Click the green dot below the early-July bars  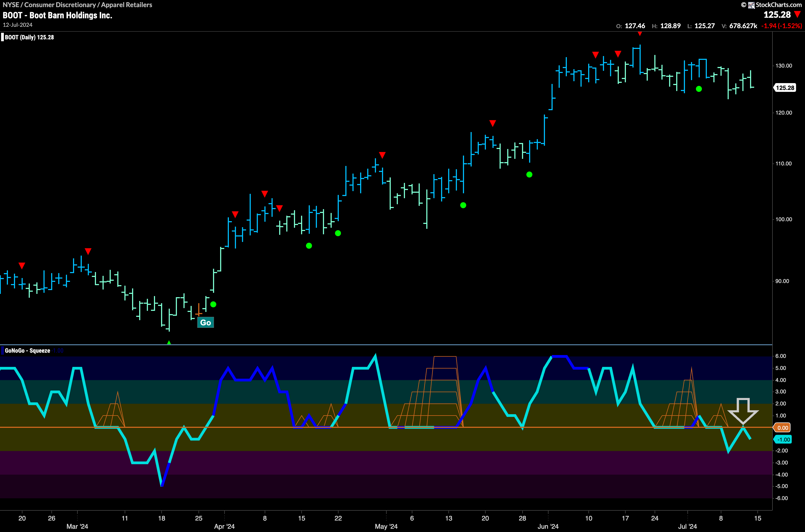tap(699, 89)
